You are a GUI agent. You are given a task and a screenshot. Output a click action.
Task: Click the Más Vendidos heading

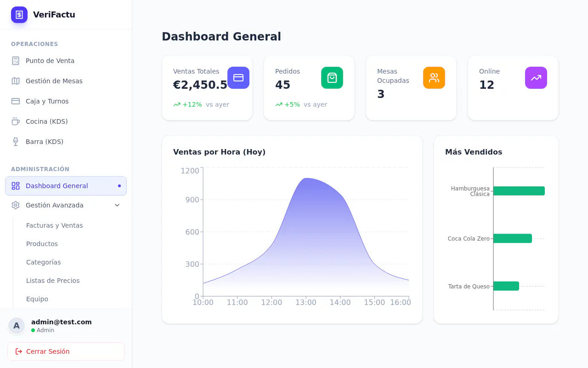tap(474, 152)
